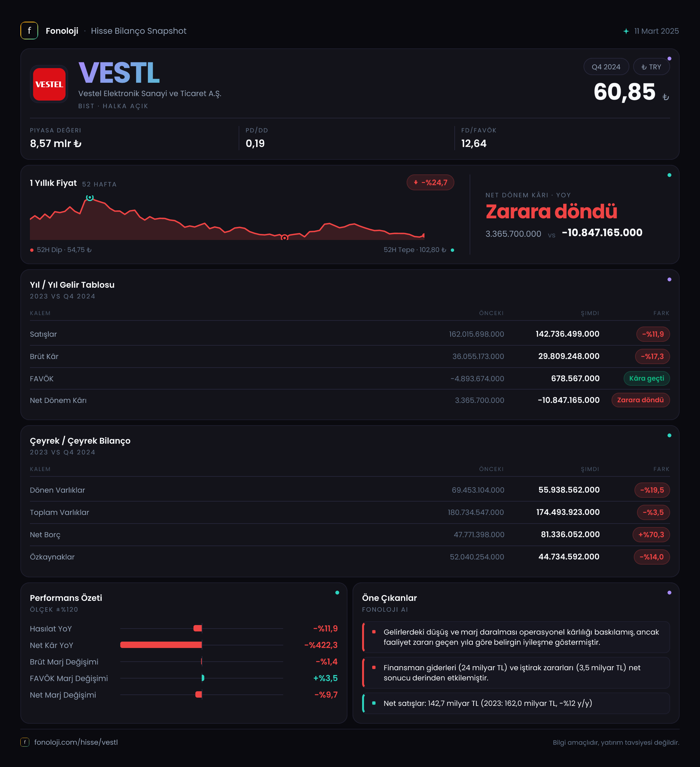Click the 1-year price chart area
This screenshot has height=767, width=700.
227,218
